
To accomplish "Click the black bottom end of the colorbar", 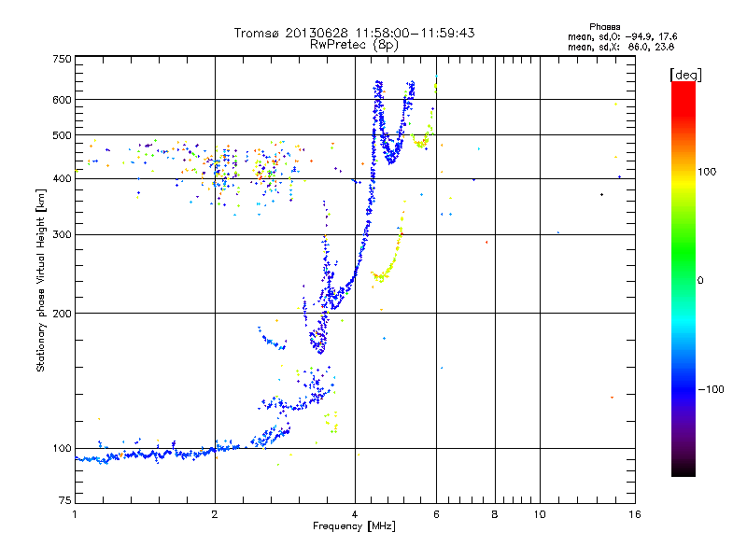I will (x=684, y=470).
